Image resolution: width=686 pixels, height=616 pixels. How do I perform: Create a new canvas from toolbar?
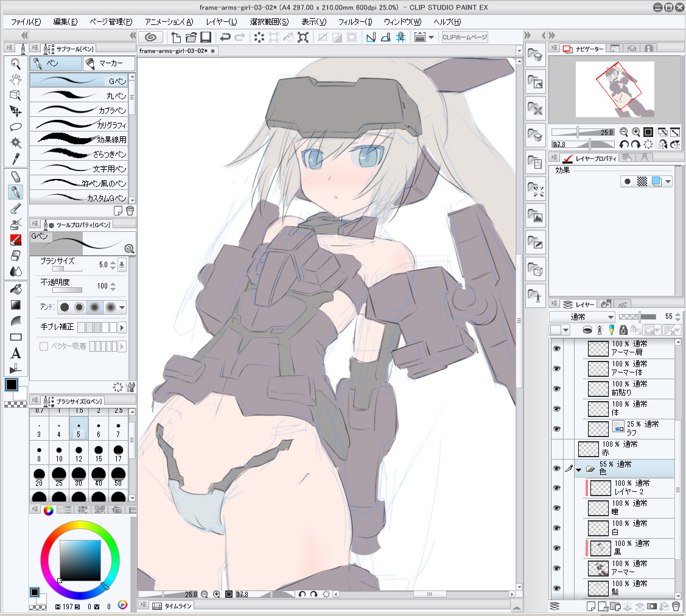coord(176,37)
